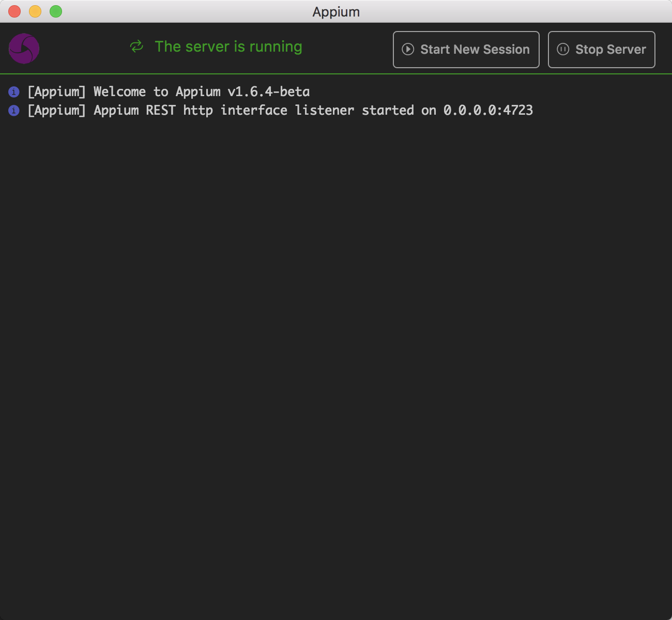Stop the Appium server
672x620 pixels.
point(601,50)
